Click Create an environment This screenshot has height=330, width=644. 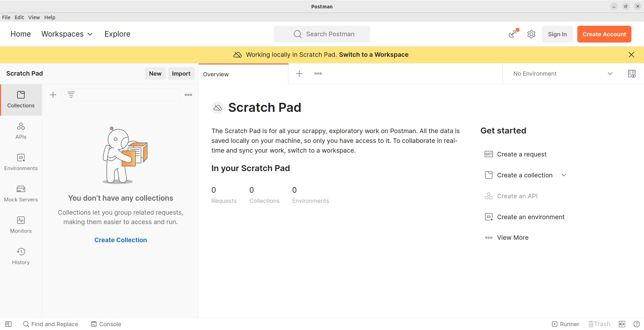[531, 217]
